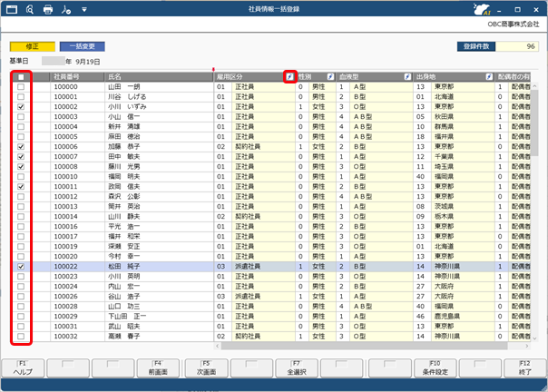Select the name cell 下山田 正一
548x392 pixels.
(x=159, y=316)
